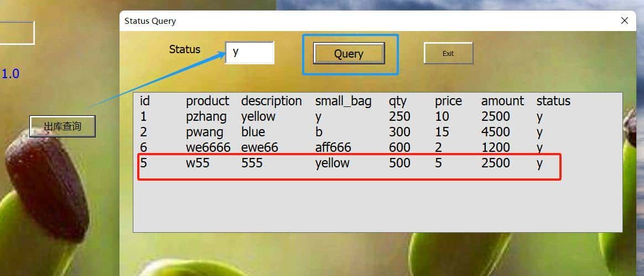Click the Query button
Viewport: 644px width, 276px height.
(x=349, y=53)
